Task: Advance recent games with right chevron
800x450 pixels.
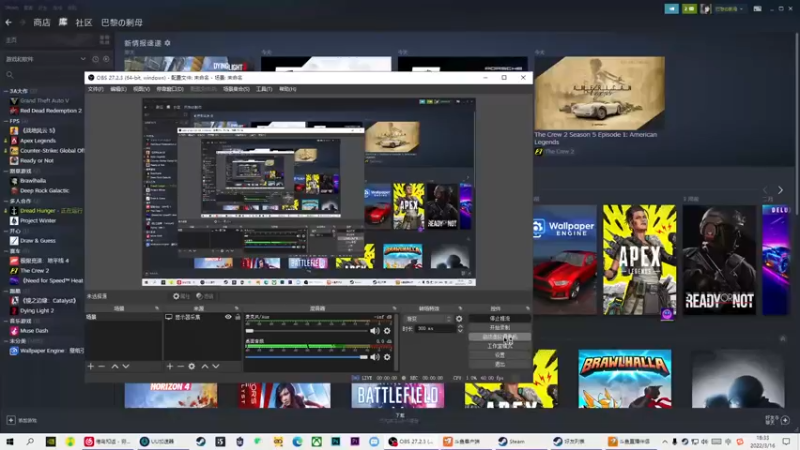Action: (x=780, y=190)
